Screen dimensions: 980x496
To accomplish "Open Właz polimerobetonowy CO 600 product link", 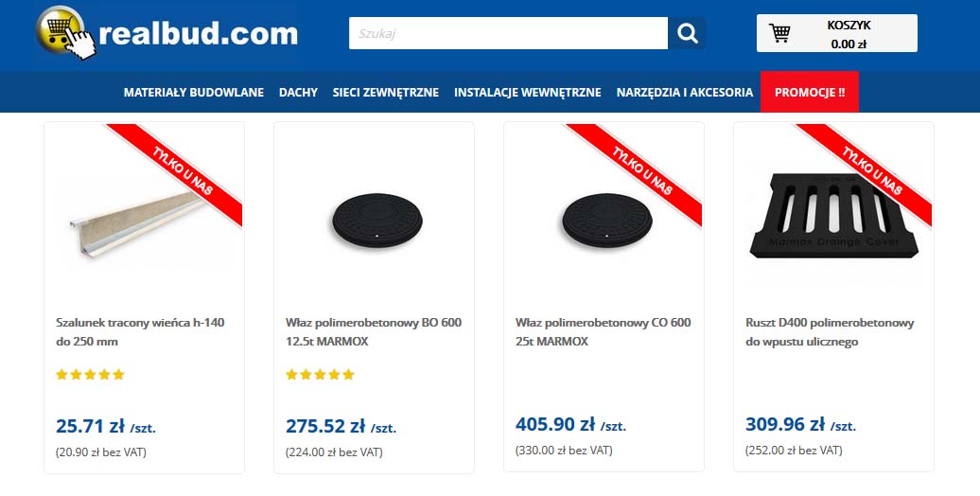I will point(604,331).
